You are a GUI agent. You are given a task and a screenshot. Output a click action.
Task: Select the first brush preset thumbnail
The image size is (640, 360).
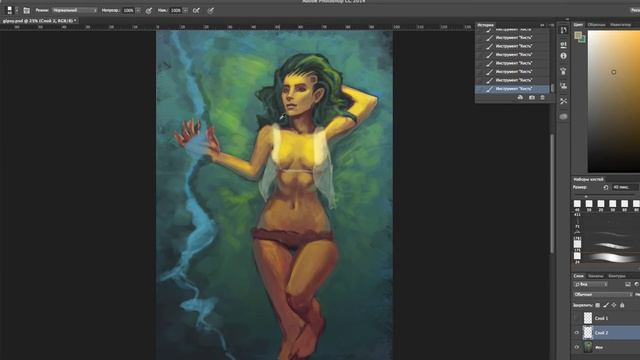[x=577, y=203]
